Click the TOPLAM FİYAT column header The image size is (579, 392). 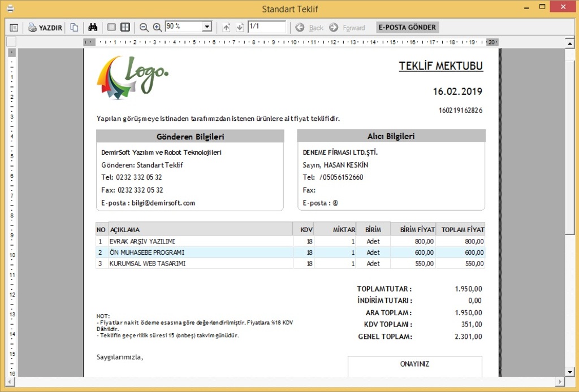click(460, 229)
